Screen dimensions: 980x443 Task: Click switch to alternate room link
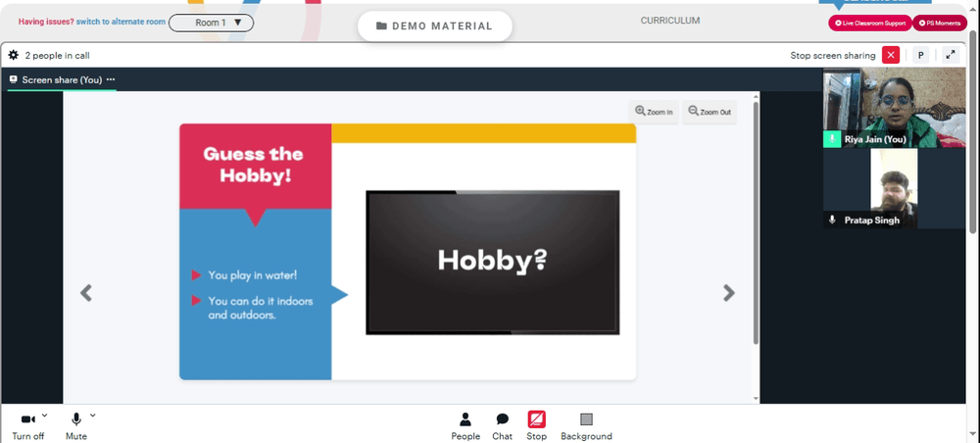[121, 22]
